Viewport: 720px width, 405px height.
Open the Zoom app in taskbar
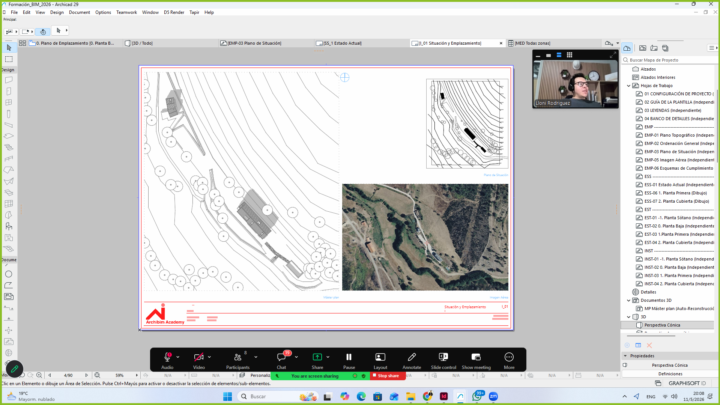point(494,396)
